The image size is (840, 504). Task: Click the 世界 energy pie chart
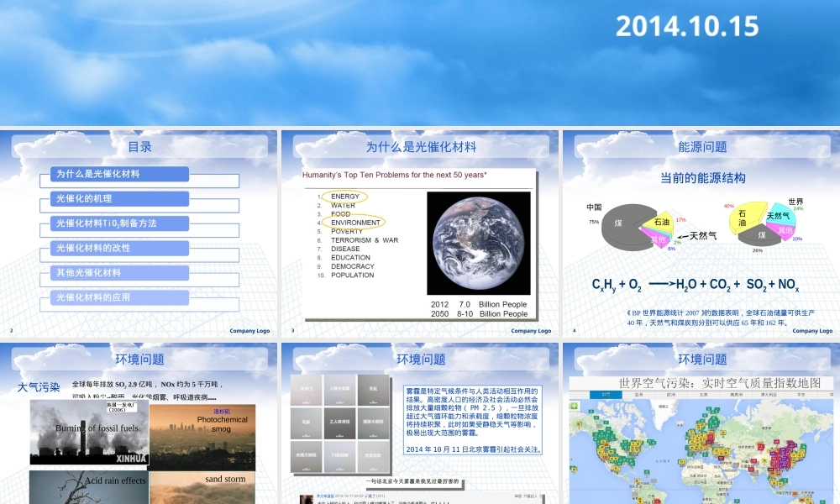pos(763,223)
